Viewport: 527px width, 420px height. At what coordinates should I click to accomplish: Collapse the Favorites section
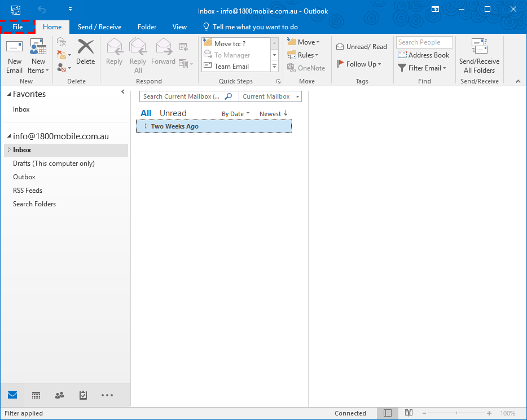[x=9, y=94]
